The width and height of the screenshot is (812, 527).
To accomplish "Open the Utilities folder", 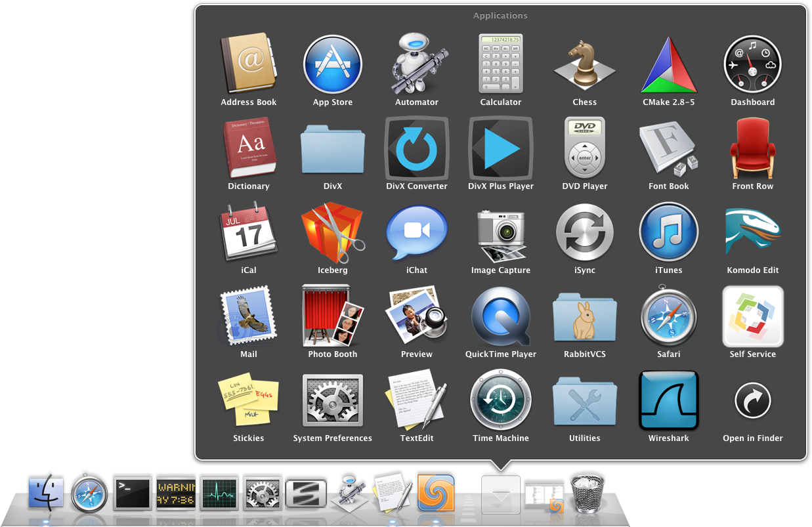I will 585,401.
